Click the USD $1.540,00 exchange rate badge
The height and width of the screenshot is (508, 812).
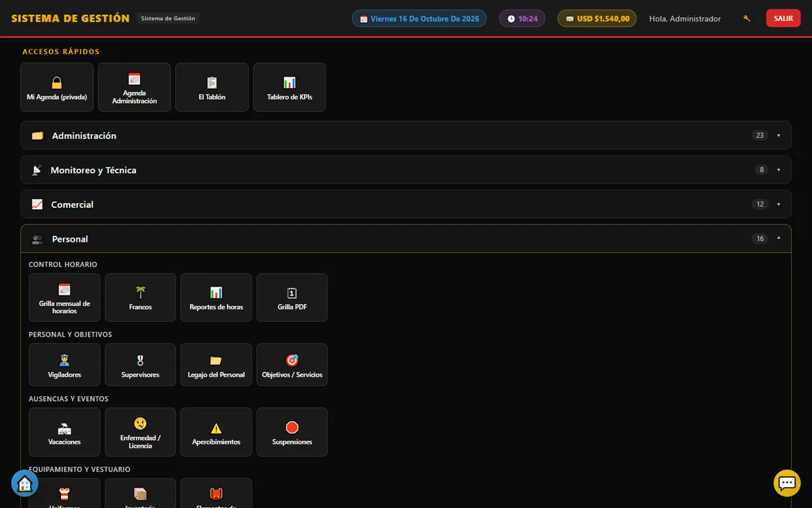click(597, 19)
